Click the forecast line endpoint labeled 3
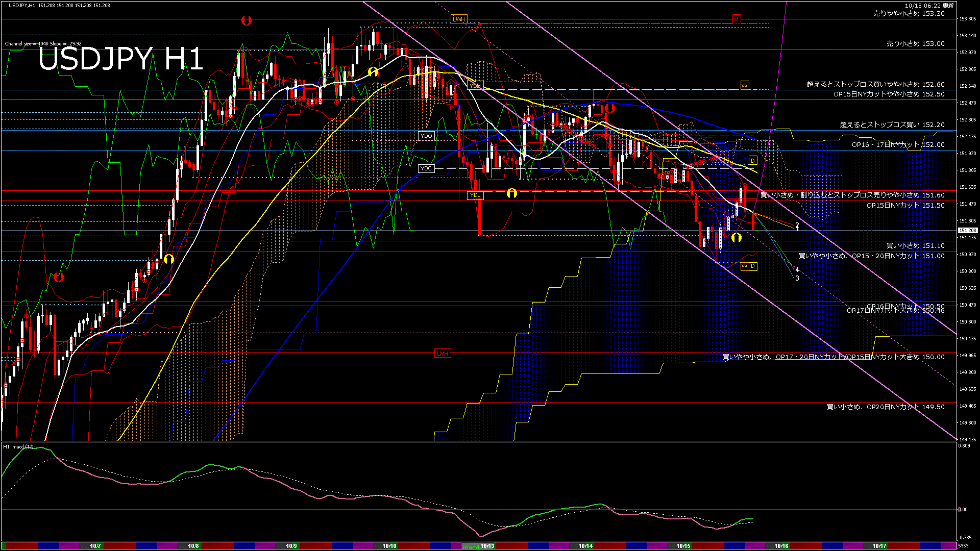This screenshot has height=551, width=980. pos(797,279)
